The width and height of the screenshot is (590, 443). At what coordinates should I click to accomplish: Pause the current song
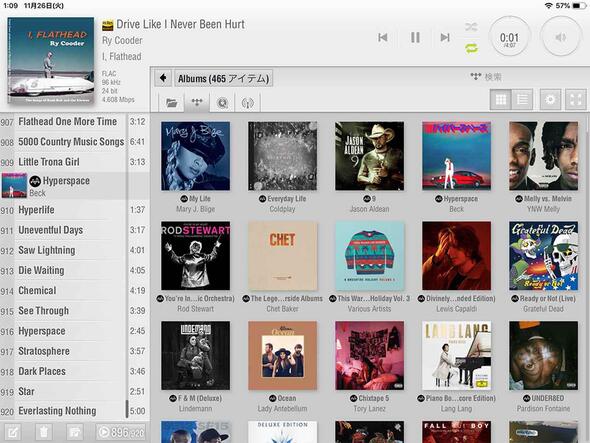[x=415, y=37]
